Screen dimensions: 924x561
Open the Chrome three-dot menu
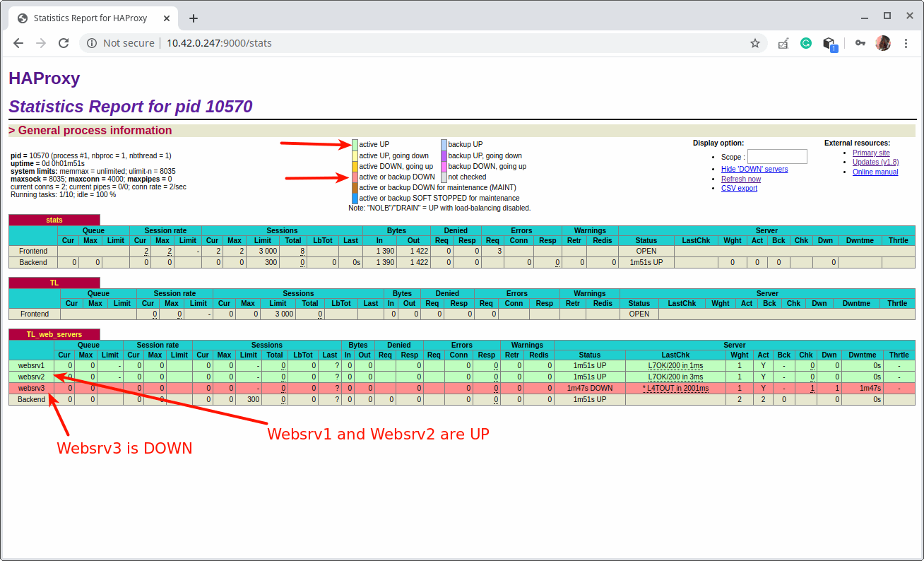coord(906,43)
